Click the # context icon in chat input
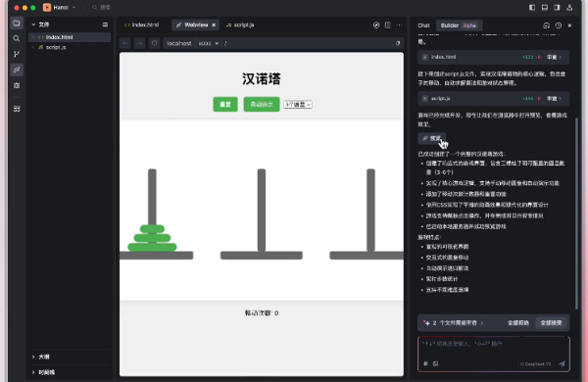 tap(425, 363)
